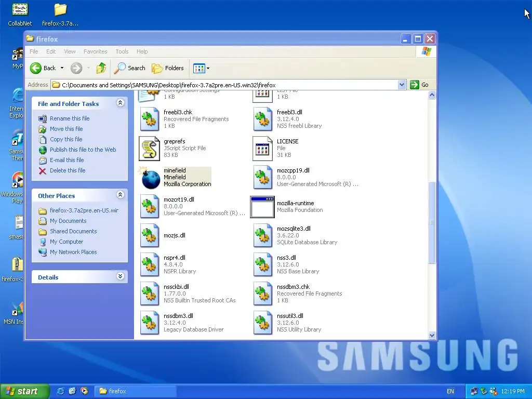Toggle the Folders pane

168,68
